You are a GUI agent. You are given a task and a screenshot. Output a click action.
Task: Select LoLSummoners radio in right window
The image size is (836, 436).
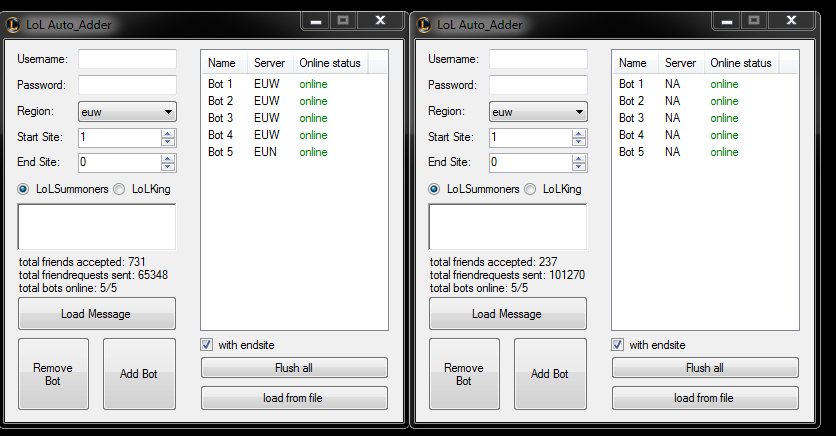click(x=434, y=189)
